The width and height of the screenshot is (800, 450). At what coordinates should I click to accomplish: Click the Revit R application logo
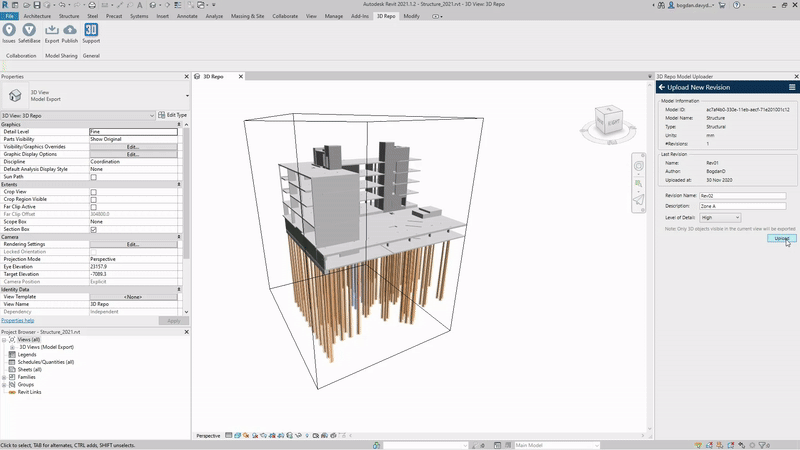(5, 5)
